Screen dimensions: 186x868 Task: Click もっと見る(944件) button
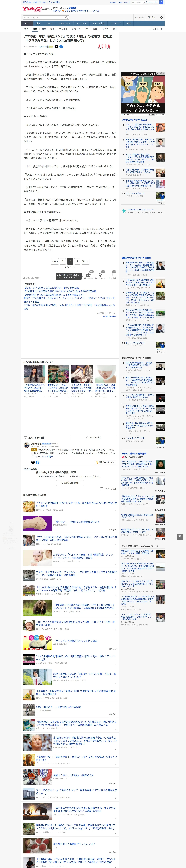(70, 483)
